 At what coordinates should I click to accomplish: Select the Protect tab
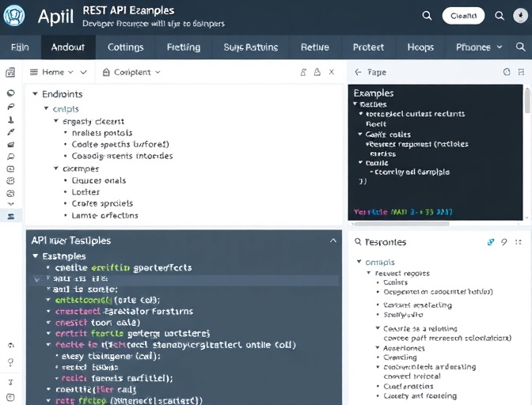coord(368,47)
